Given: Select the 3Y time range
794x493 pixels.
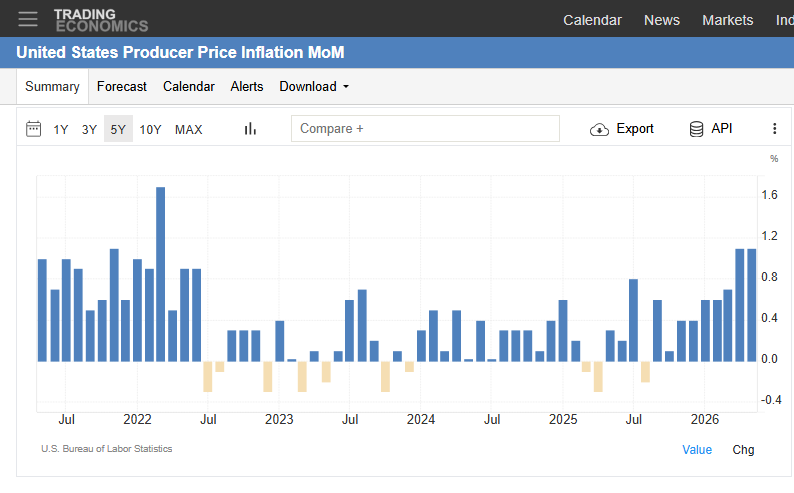Looking at the screenshot, I should point(89,130).
